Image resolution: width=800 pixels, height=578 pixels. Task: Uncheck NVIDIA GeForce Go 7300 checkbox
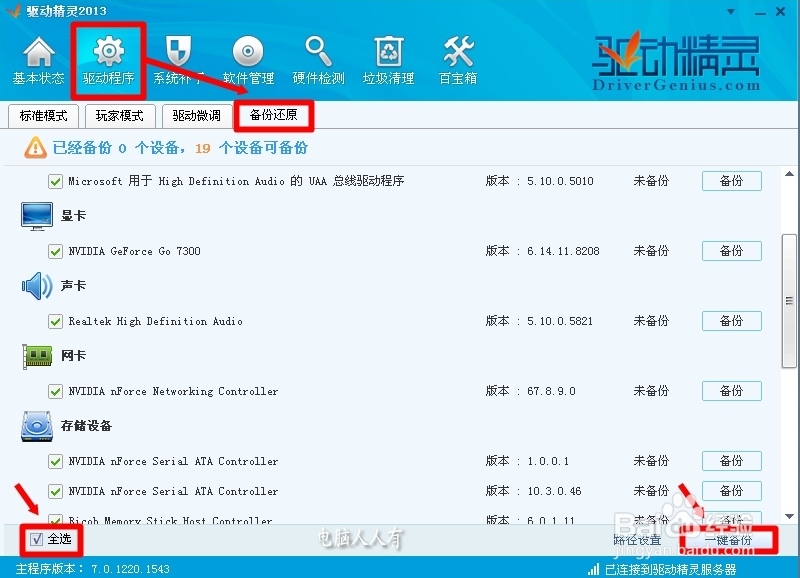point(55,251)
